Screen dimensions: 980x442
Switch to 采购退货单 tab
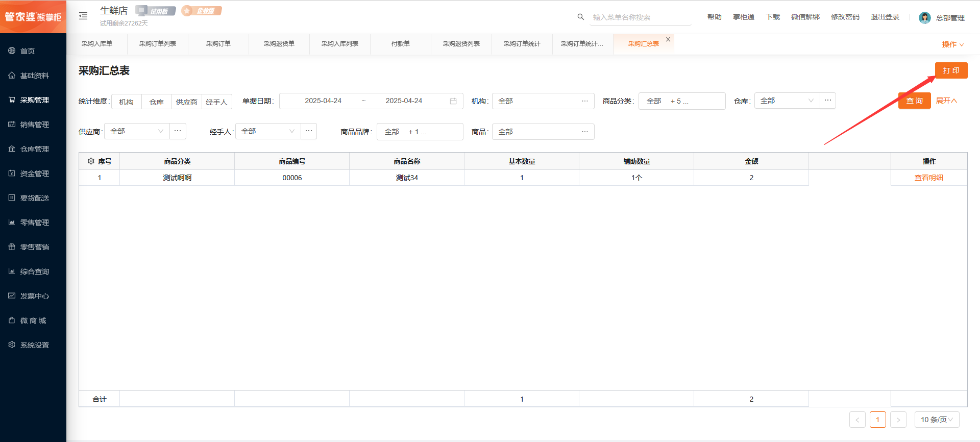coord(279,44)
